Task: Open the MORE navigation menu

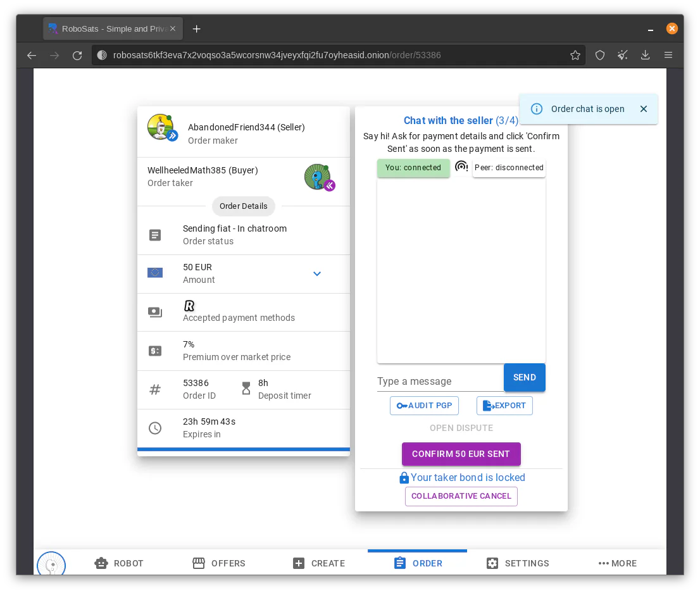Action: click(x=618, y=563)
